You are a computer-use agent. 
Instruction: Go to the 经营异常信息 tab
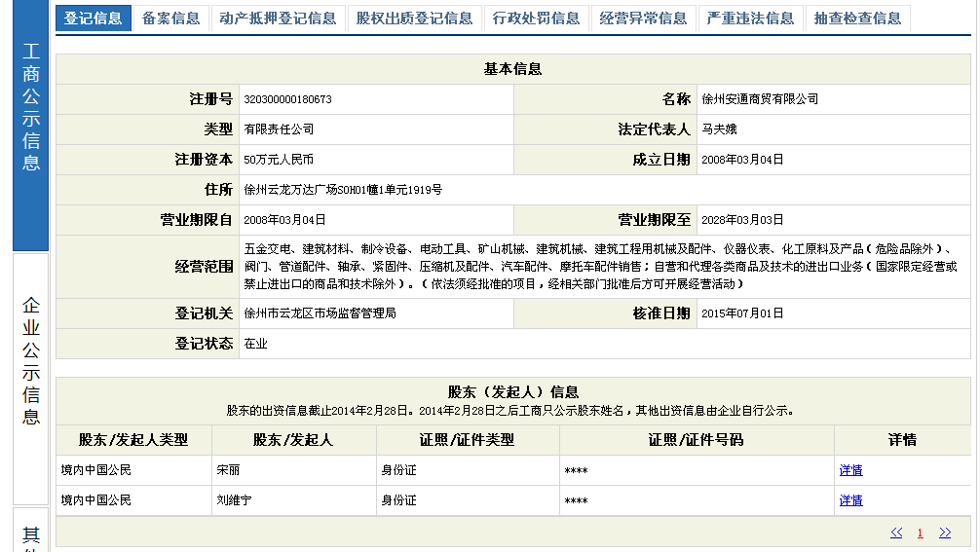pyautogui.click(x=643, y=18)
